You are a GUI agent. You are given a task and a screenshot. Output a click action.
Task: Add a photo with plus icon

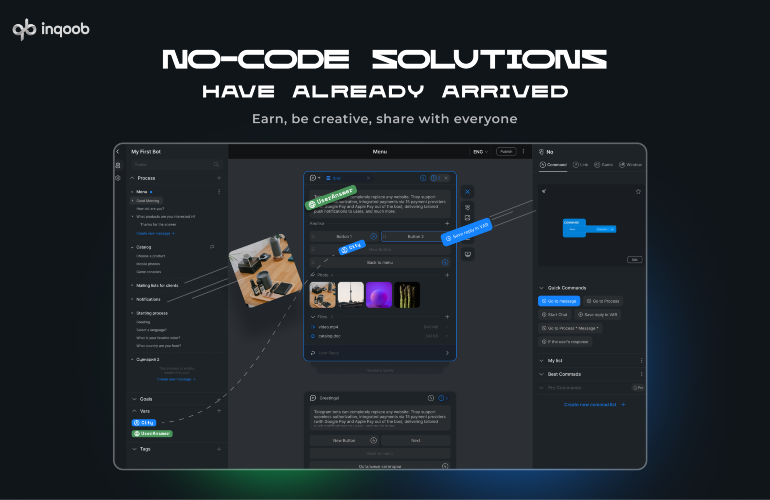447,275
